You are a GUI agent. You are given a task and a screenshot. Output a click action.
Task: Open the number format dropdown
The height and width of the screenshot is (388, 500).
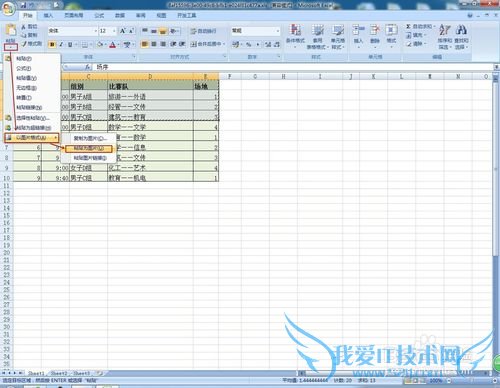tap(278, 31)
